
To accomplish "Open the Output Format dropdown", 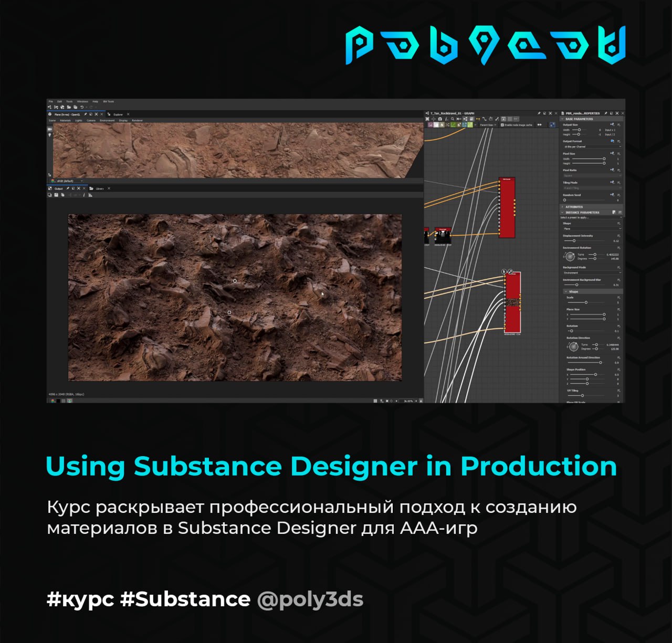I will 592,146.
